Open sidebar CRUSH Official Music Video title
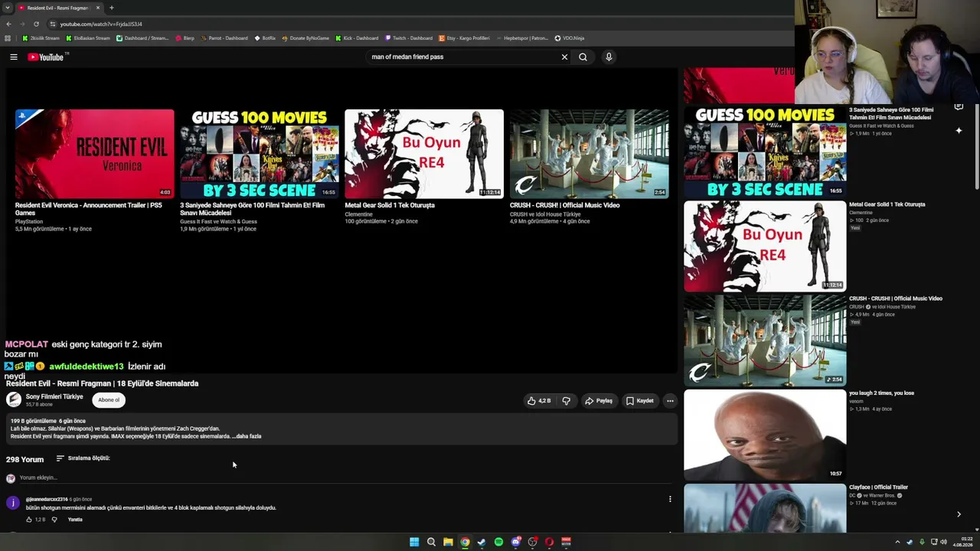 click(896, 298)
